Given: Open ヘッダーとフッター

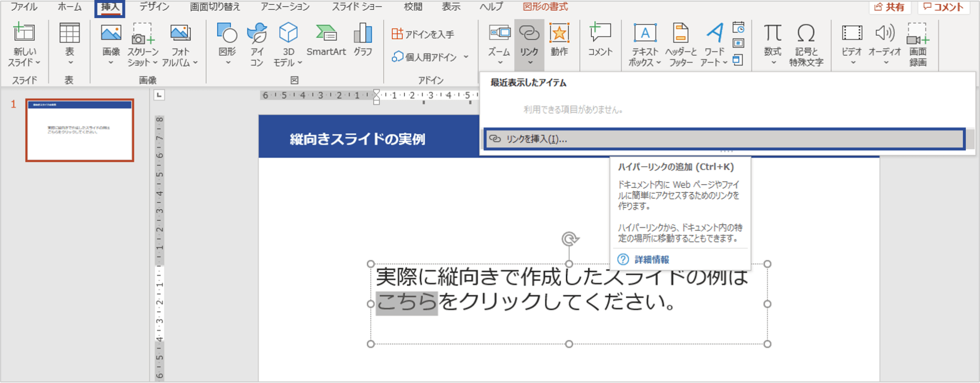Looking at the screenshot, I should point(681,45).
